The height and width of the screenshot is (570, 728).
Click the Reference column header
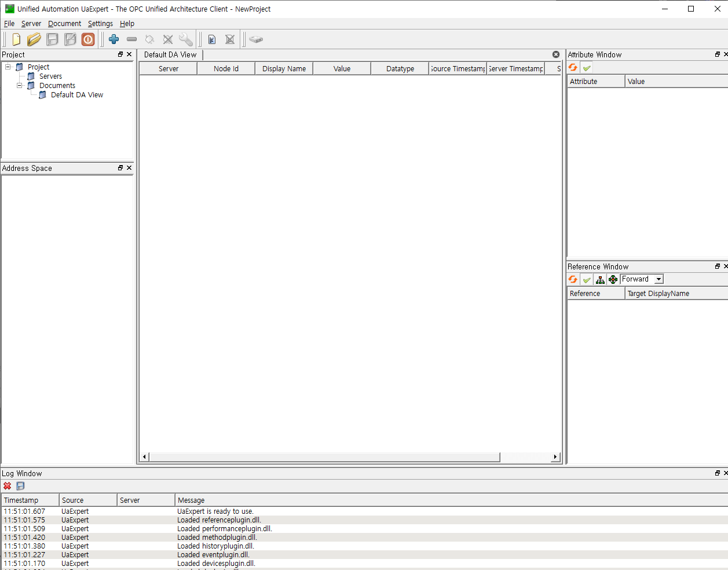(x=596, y=294)
